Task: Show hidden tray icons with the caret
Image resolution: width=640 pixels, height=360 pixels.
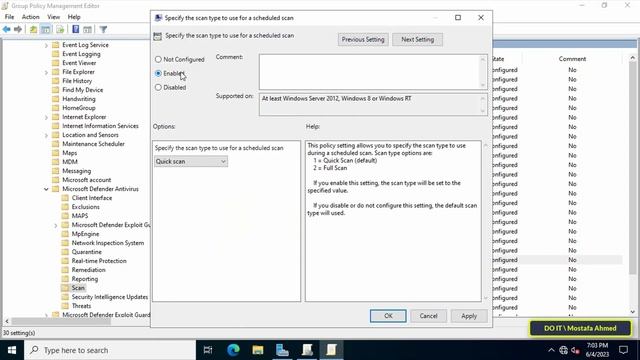Action: click(551, 350)
